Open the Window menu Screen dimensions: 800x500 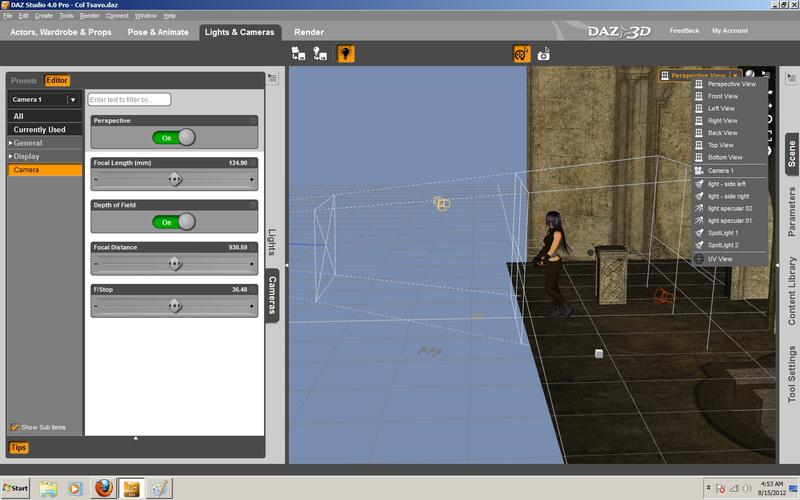click(x=145, y=16)
